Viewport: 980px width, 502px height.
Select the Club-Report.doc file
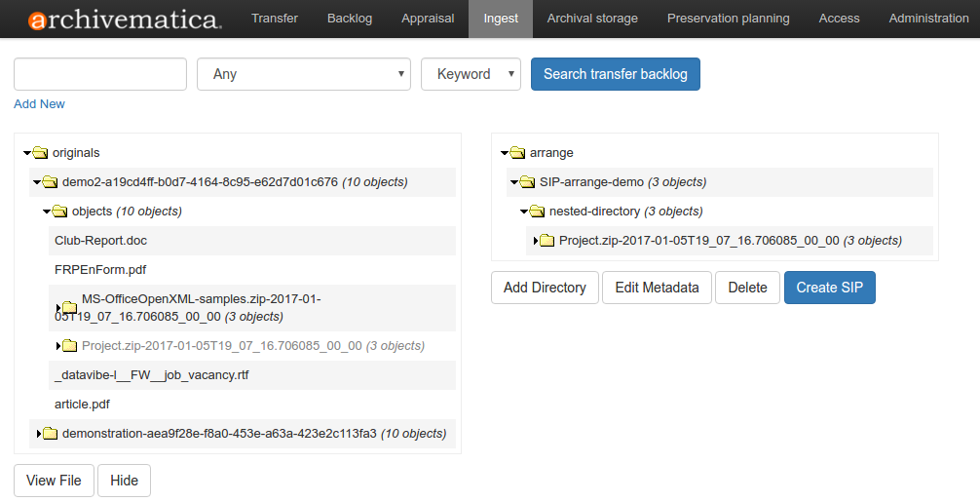pyautogui.click(x=101, y=241)
